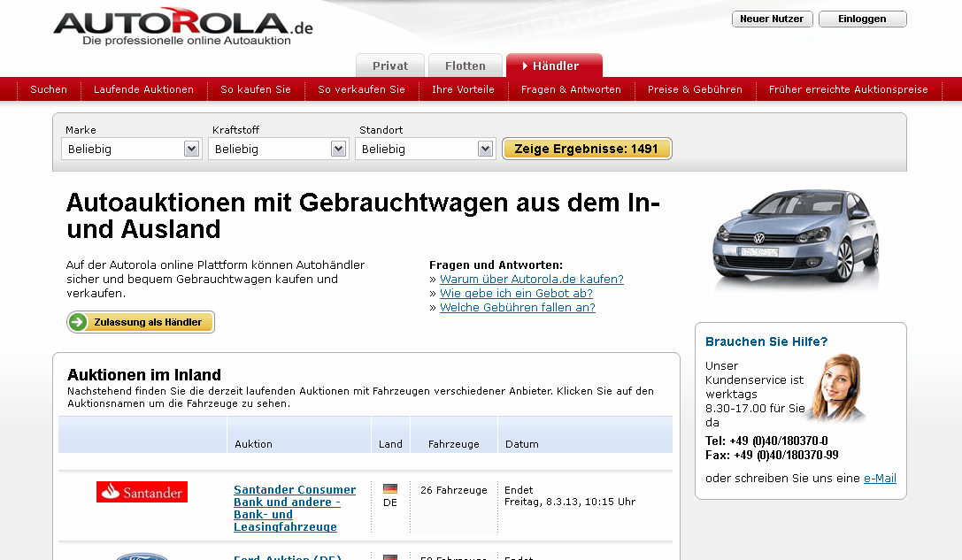Open the Marke dropdown
Screen dimensions: 962x560
[x=131, y=149]
